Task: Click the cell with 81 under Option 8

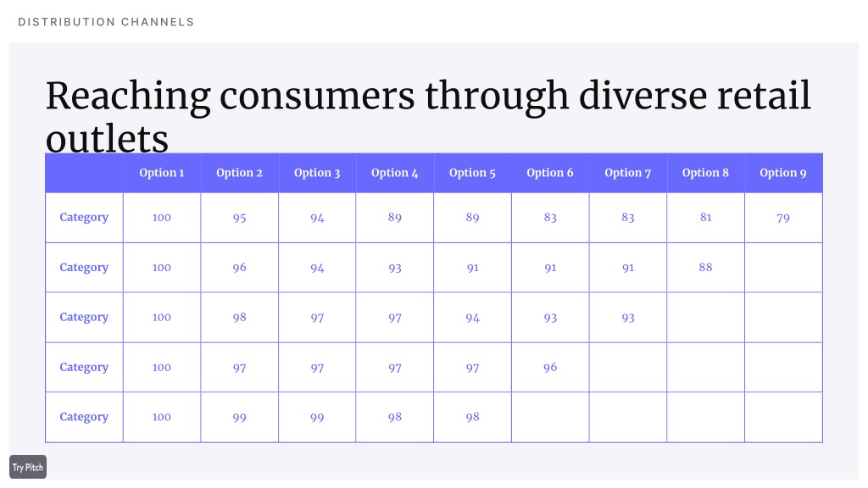Action: tap(706, 218)
